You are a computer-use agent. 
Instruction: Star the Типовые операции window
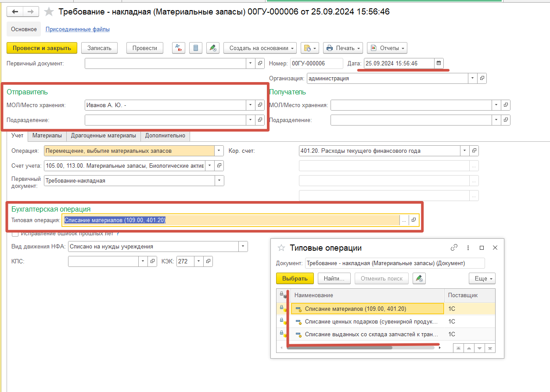click(x=281, y=248)
